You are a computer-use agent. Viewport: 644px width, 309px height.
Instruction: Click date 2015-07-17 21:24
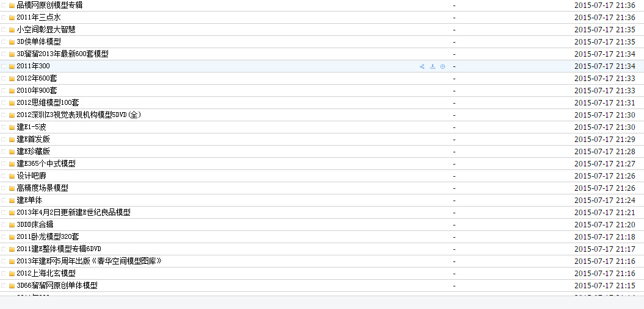click(604, 201)
